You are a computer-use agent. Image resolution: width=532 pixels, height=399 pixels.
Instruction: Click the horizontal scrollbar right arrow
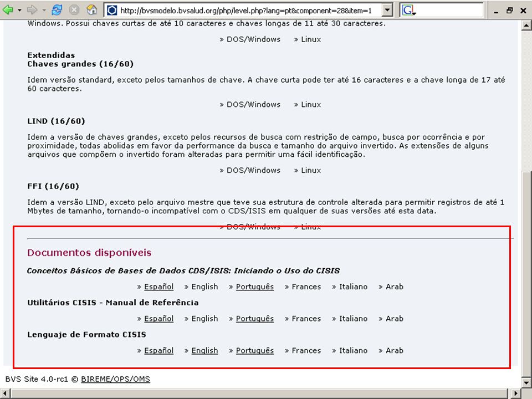coord(516,393)
